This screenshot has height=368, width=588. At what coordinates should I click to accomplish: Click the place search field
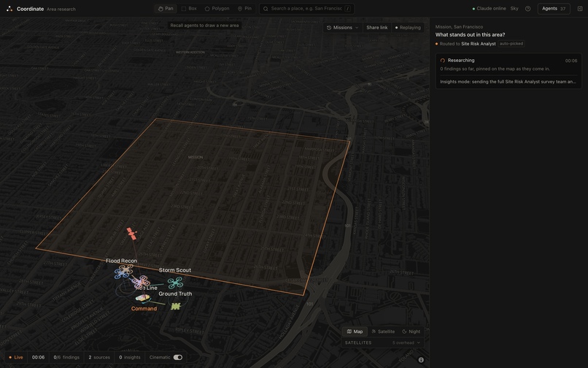pos(306,9)
